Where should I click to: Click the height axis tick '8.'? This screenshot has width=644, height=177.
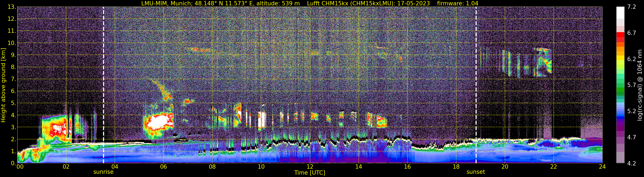(13, 67)
